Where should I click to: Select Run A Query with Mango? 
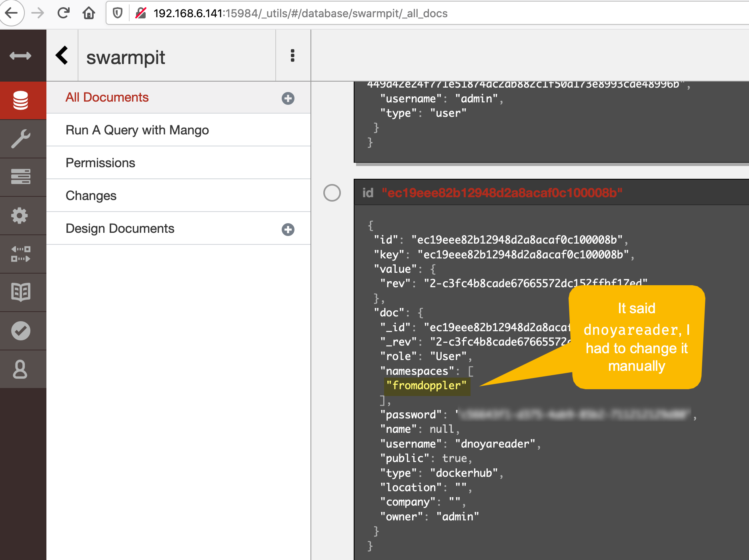click(x=137, y=130)
